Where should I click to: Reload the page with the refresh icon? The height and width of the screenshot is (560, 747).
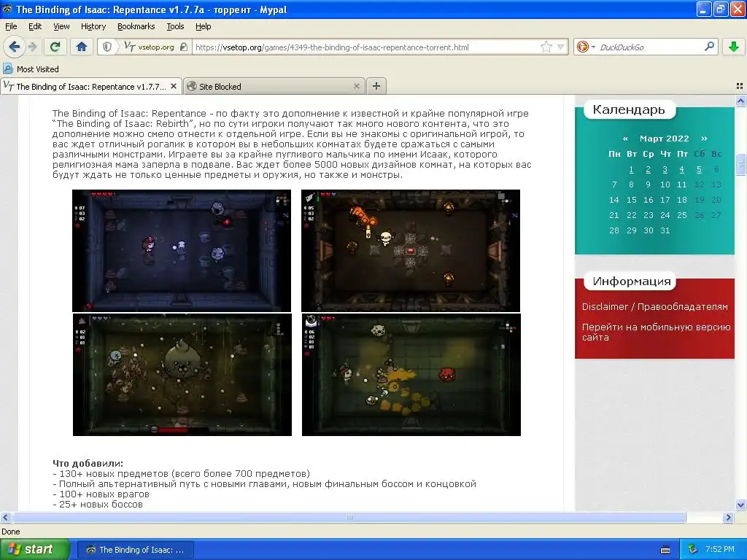(55, 47)
